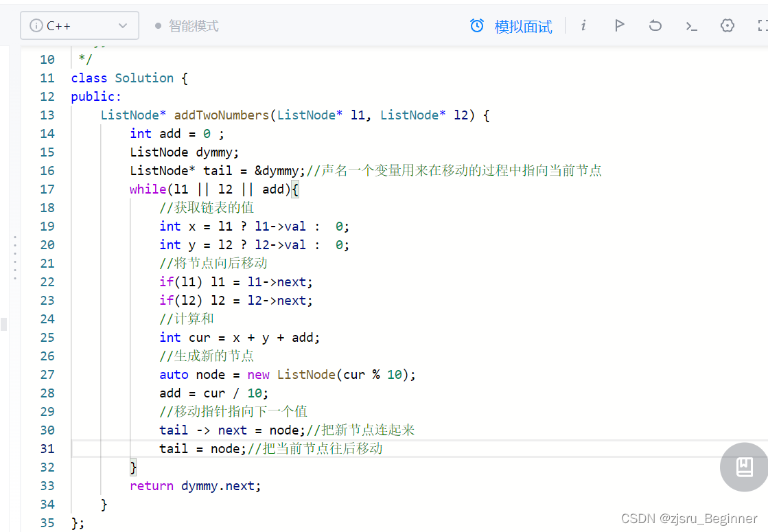Open the C++ language dropdown
Viewport: 768px width, 532px height.
coord(80,25)
